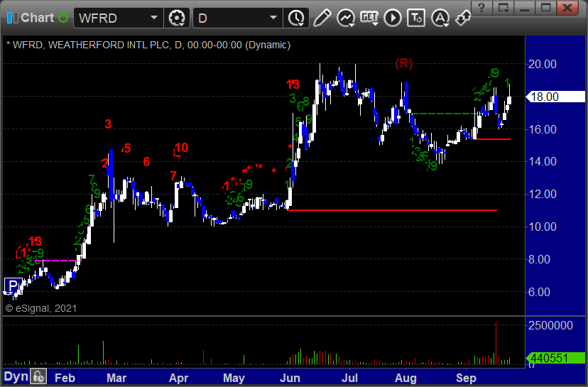Click the 18.00 current price label

pos(556,97)
